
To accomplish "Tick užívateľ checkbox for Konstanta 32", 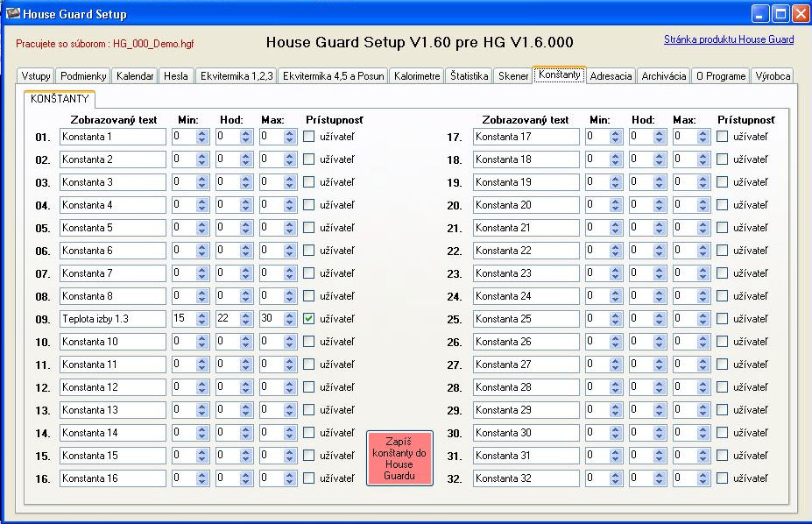I will pos(722,478).
